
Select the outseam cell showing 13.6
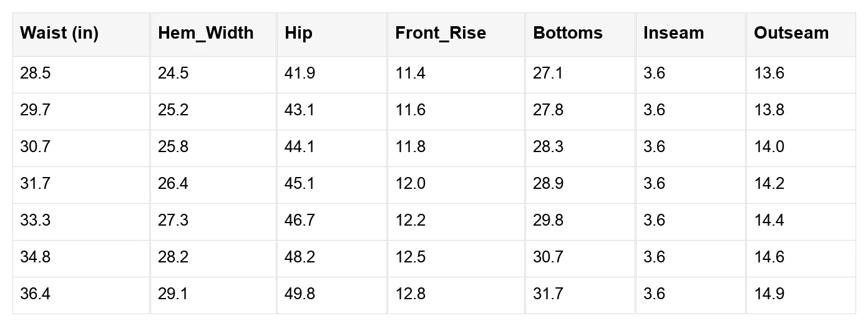(x=801, y=75)
